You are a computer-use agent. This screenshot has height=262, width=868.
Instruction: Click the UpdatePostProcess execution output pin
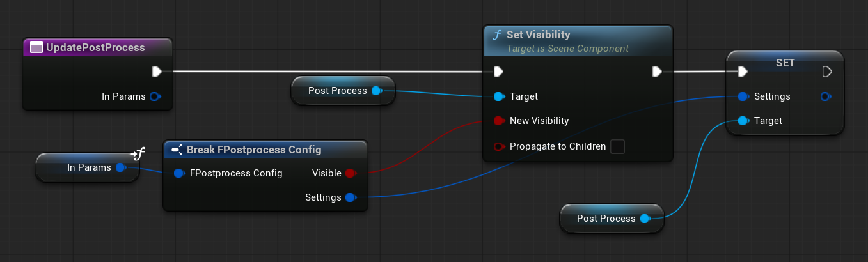tap(157, 71)
